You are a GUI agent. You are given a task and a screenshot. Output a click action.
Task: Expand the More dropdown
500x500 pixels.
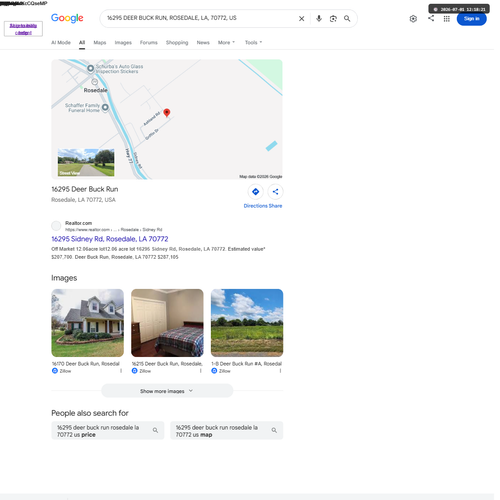click(226, 43)
